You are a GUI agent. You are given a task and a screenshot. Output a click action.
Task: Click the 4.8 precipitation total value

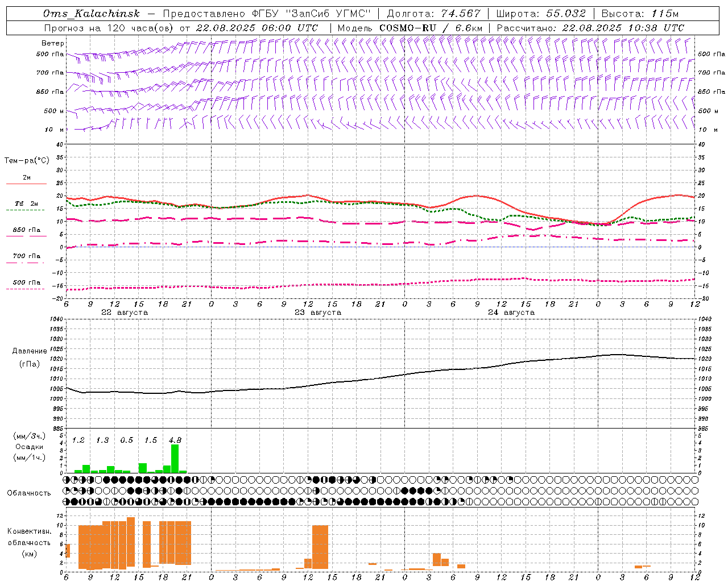[175, 440]
